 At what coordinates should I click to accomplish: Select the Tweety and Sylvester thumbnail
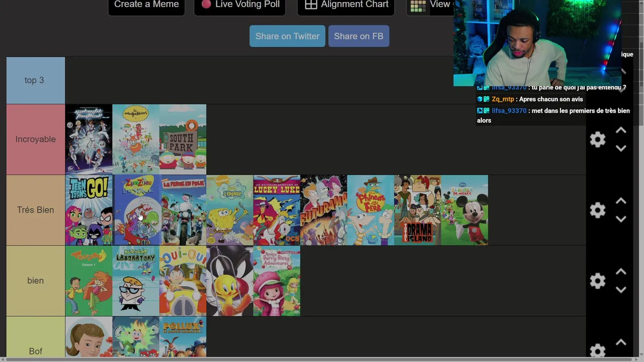coord(230,281)
